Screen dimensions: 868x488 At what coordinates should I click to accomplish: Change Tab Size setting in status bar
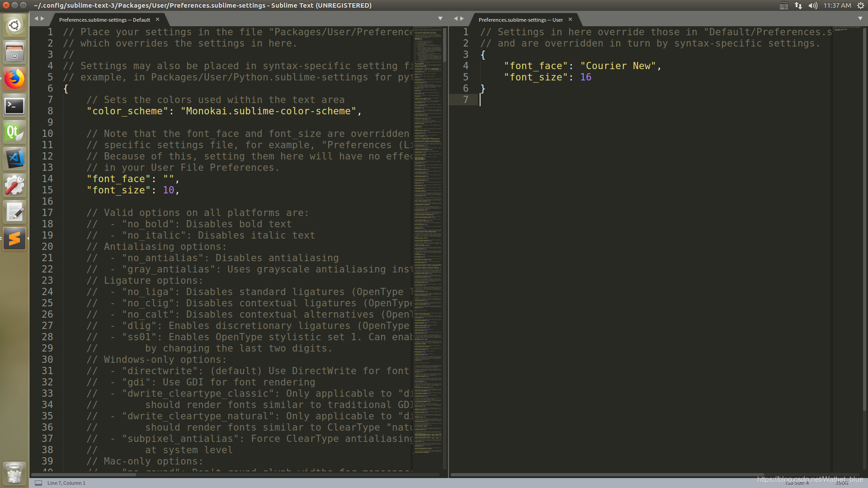pyautogui.click(x=797, y=483)
